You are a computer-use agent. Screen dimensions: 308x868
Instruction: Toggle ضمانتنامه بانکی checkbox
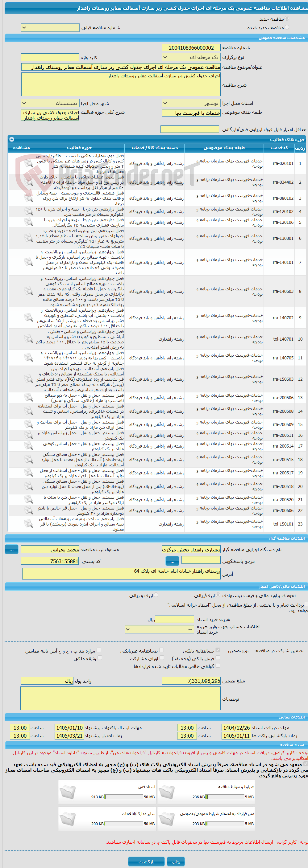tap(218, 650)
